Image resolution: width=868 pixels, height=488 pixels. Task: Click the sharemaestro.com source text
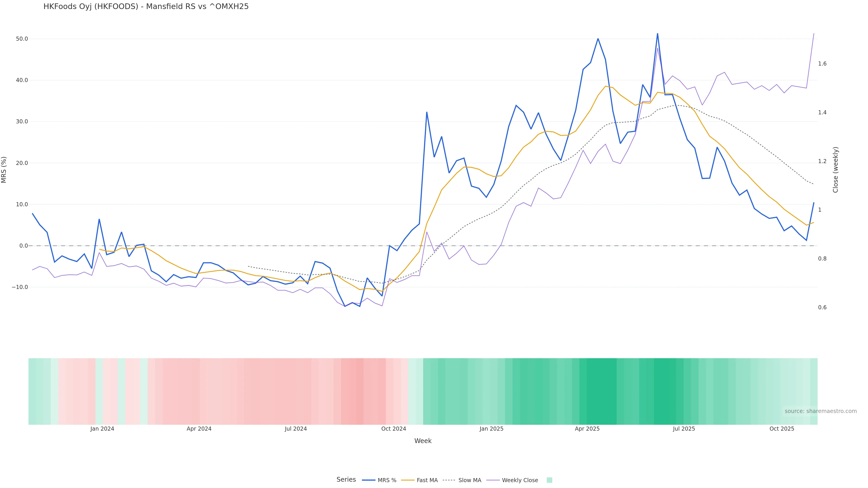tap(821, 411)
